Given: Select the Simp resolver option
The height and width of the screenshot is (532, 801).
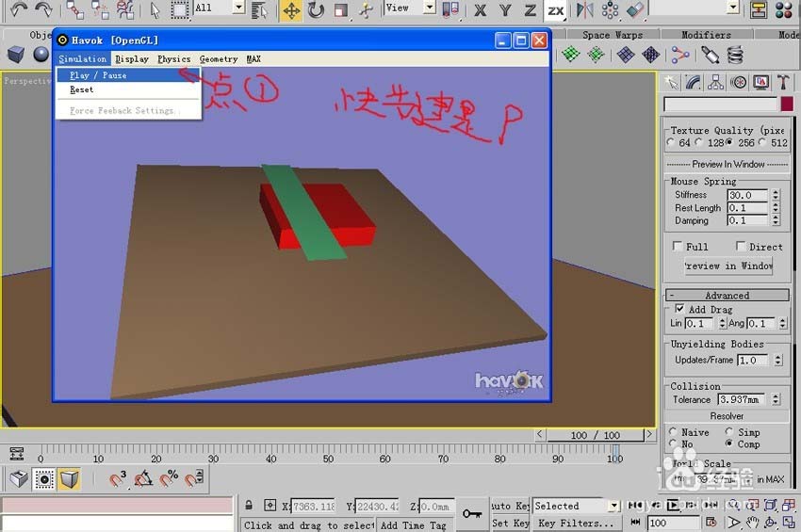Looking at the screenshot, I should 729,432.
